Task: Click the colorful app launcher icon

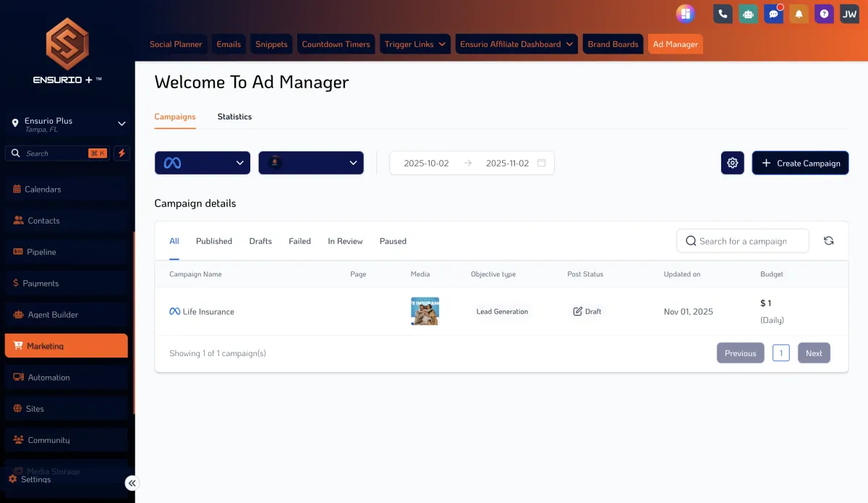Action: coord(685,14)
